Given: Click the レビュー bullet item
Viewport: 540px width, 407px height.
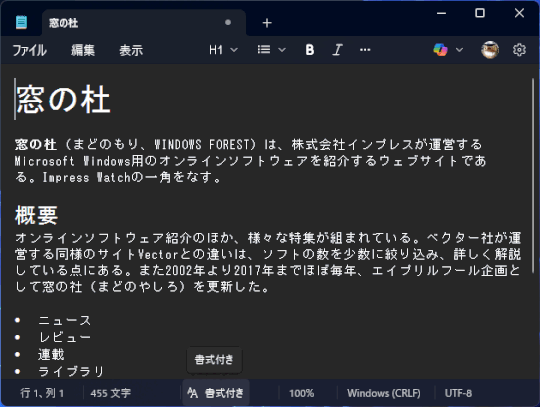Looking at the screenshot, I should click(x=64, y=337).
